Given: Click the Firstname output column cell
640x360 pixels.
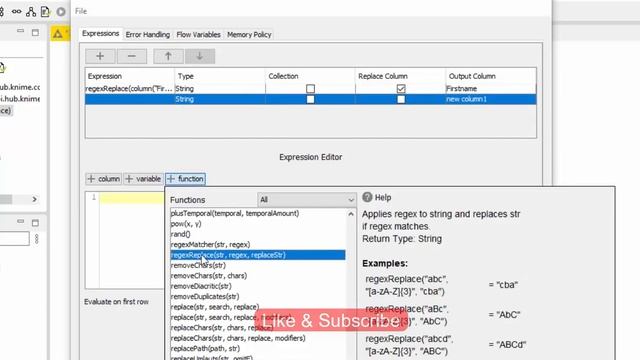Looking at the screenshot, I should 491,89.
